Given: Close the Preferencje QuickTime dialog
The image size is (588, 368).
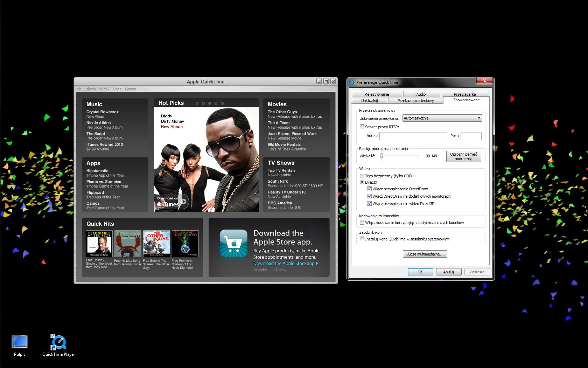Looking at the screenshot, I should [485, 81].
